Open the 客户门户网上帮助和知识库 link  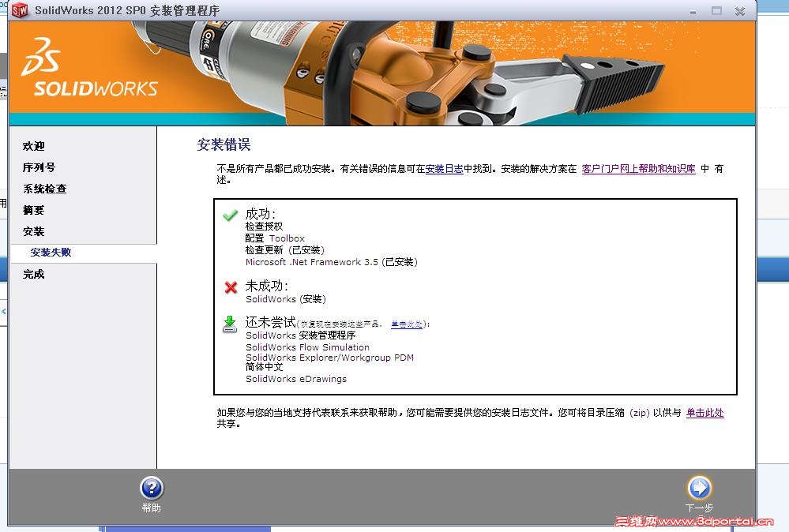pos(639,169)
